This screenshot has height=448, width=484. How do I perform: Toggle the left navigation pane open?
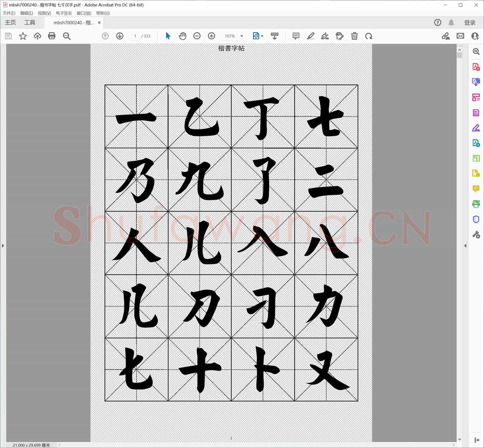tap(3, 245)
